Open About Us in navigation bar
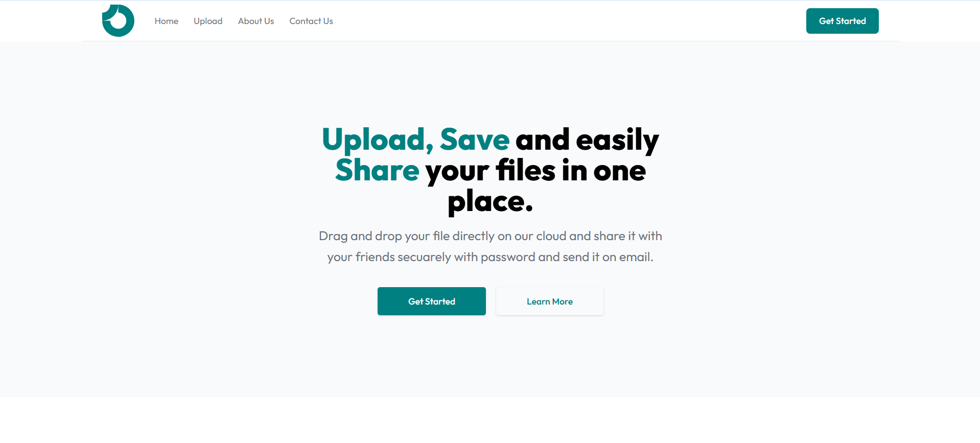Viewport: 980px width, 443px height. (x=256, y=21)
